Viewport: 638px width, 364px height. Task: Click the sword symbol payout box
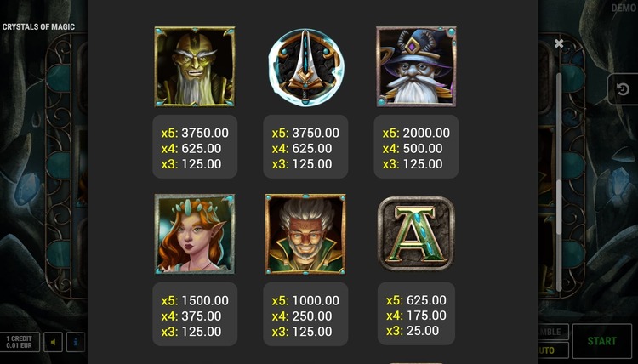[305, 147]
